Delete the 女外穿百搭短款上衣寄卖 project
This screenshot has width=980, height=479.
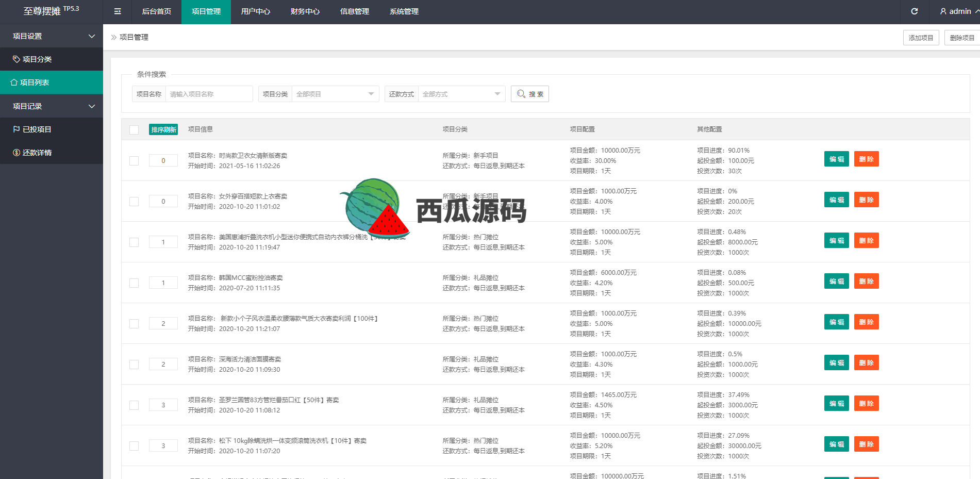[867, 200]
